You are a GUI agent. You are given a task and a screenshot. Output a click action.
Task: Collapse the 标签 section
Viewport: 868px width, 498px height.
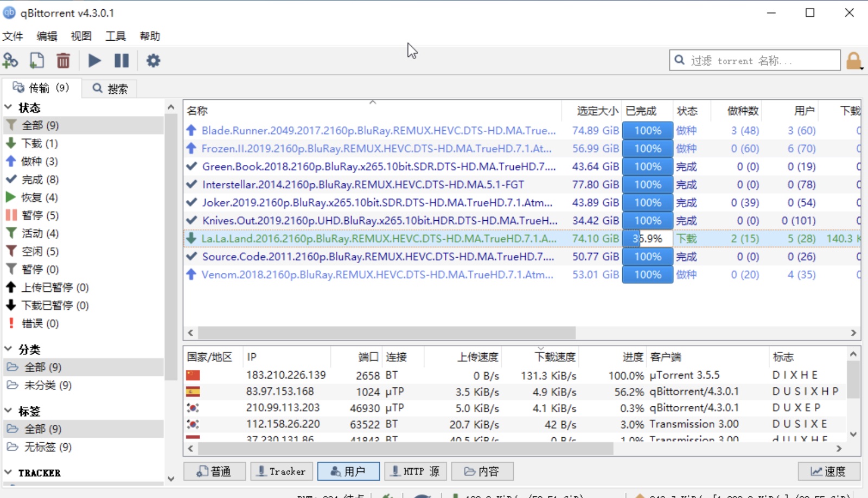8,411
